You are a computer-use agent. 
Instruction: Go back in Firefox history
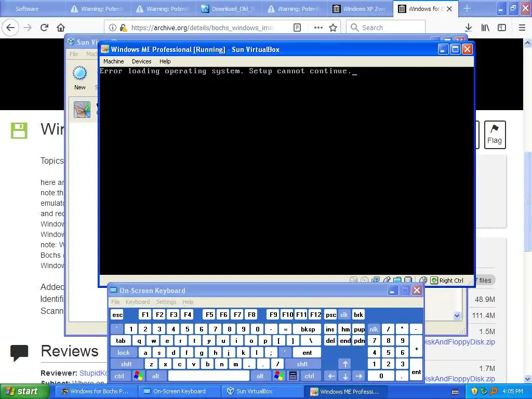click(x=10, y=28)
